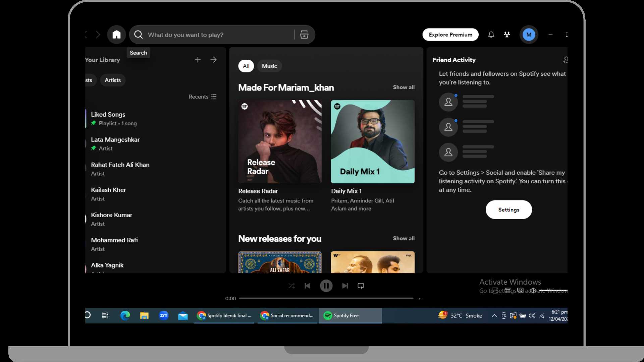644x362 pixels.
Task: Add friends icon in Friend Activity
Action: pyautogui.click(x=565, y=60)
